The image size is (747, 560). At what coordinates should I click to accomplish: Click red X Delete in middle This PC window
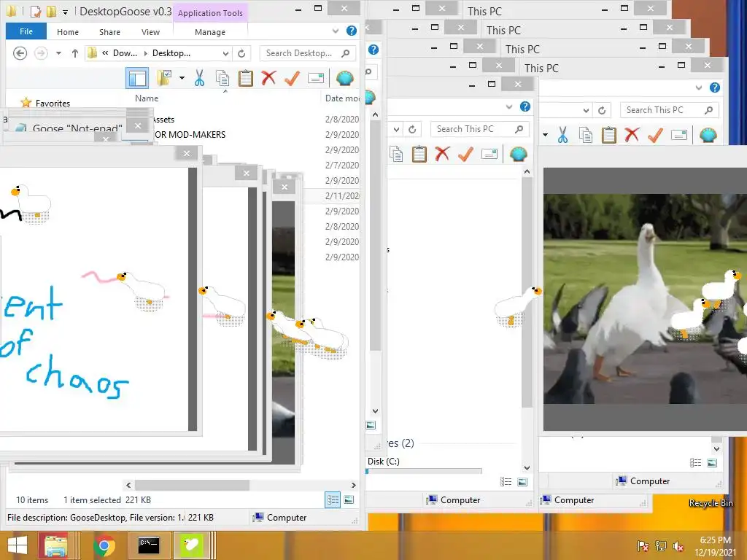point(443,154)
